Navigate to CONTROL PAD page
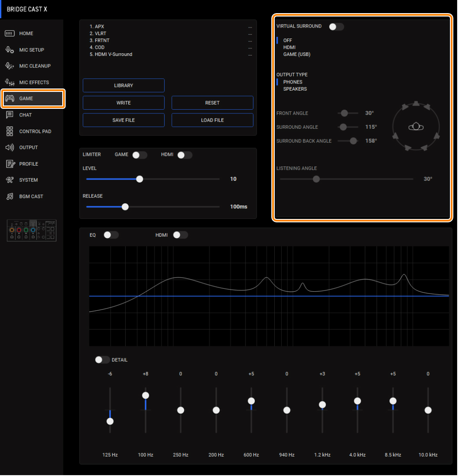This screenshot has width=458, height=476. 32,131
